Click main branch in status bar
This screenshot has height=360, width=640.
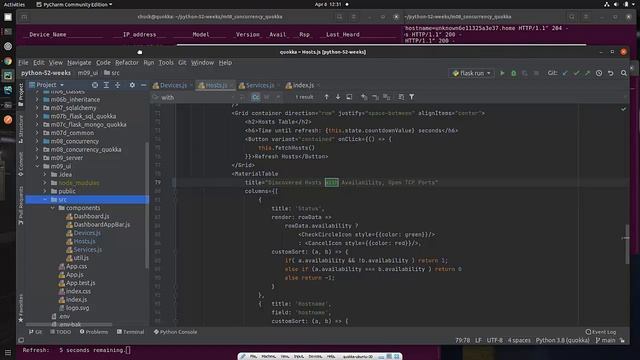(605, 340)
